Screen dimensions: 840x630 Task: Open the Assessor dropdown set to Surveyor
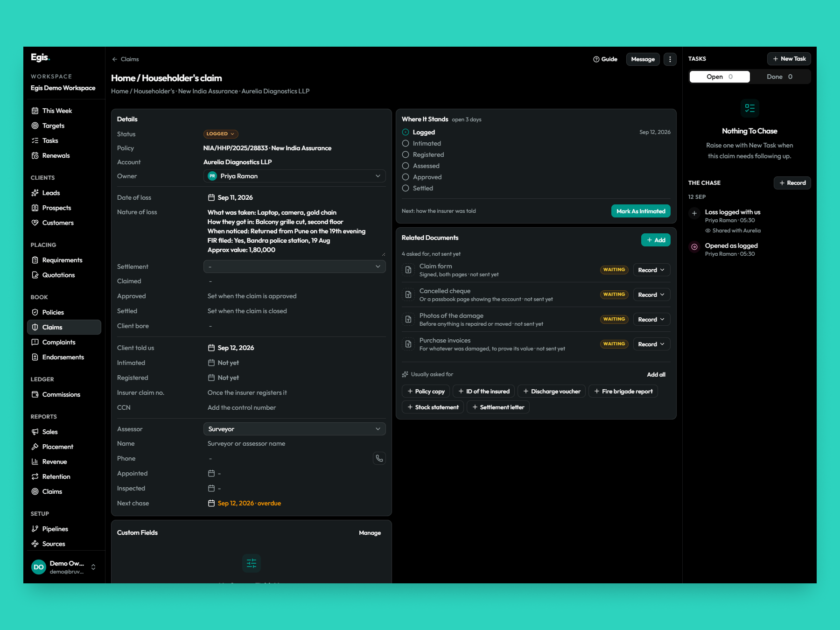(294, 429)
